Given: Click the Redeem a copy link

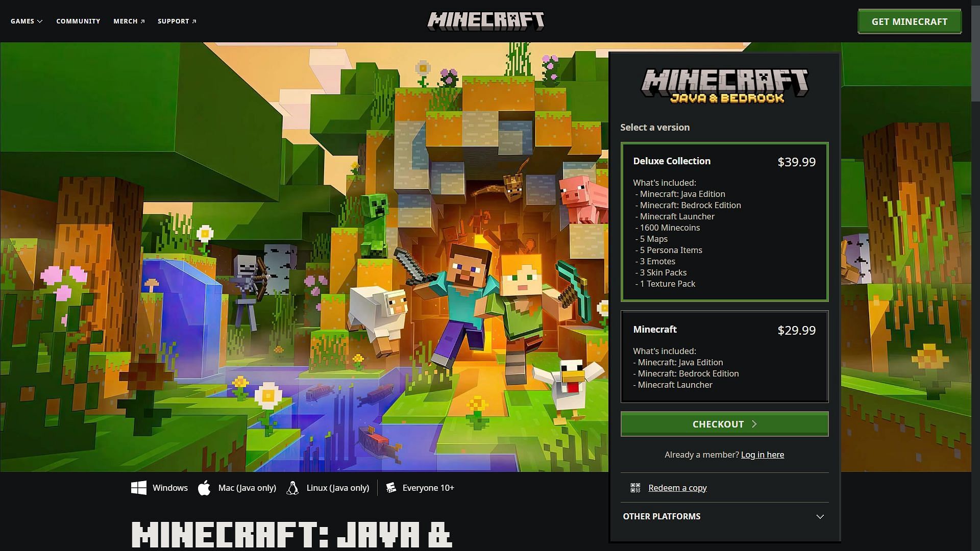Looking at the screenshot, I should 676,487.
